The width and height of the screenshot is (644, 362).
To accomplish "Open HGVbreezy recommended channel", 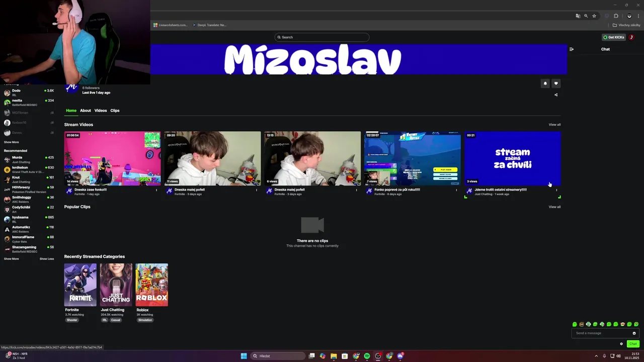I will coord(29,189).
